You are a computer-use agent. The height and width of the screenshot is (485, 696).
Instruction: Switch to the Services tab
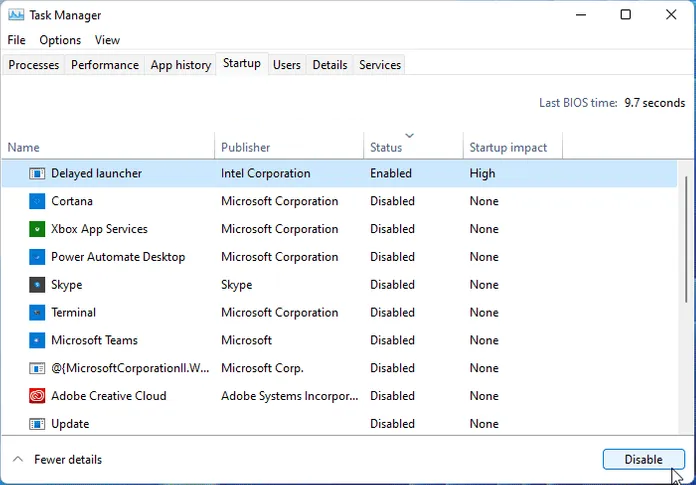click(x=380, y=65)
